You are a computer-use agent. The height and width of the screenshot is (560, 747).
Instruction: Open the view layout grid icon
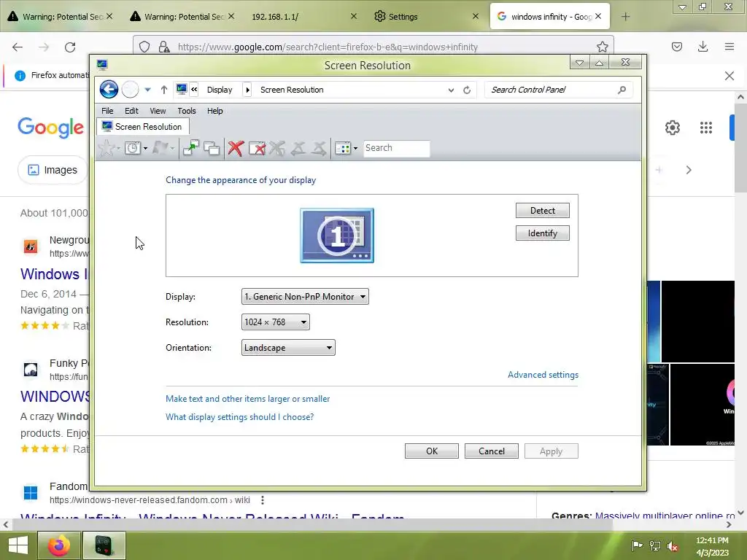[343, 148]
